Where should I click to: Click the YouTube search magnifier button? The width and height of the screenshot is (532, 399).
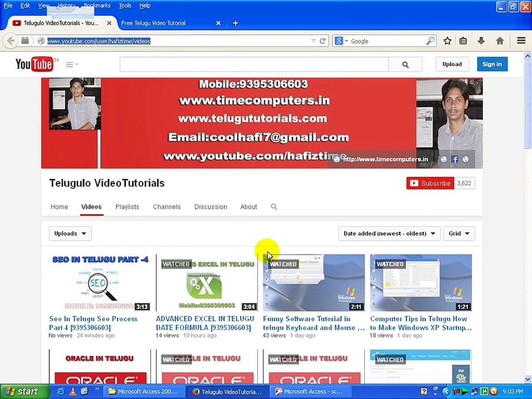click(x=405, y=65)
